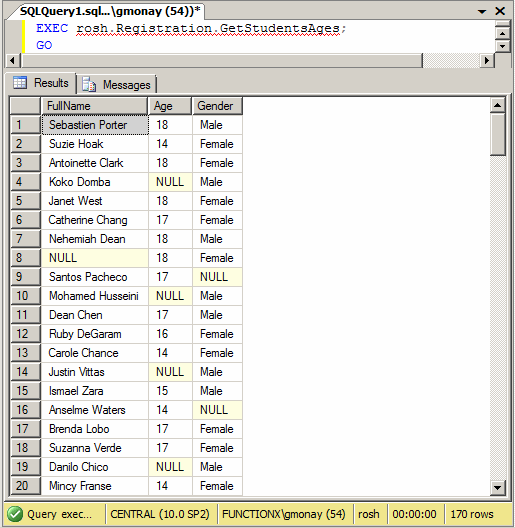Image resolution: width=515 pixels, height=528 pixels.
Task: Click the rosh database status entry
Action: (x=369, y=514)
